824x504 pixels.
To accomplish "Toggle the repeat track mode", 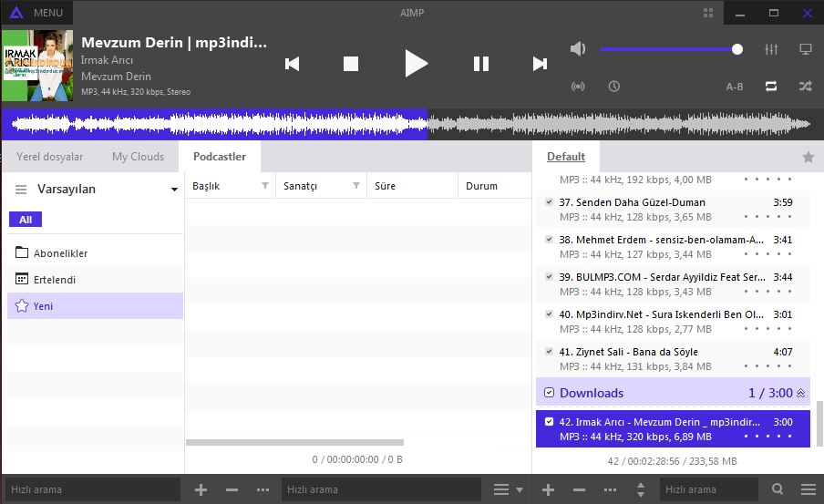I will pos(771,87).
